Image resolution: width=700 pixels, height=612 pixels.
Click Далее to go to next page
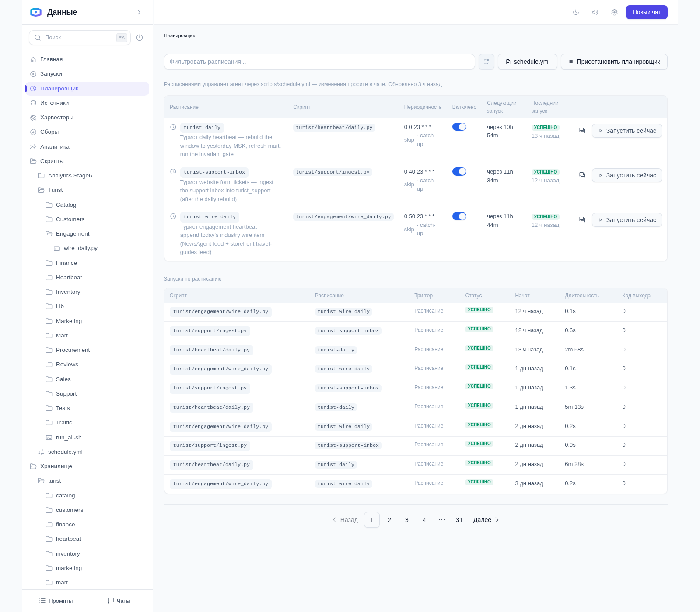point(486,520)
